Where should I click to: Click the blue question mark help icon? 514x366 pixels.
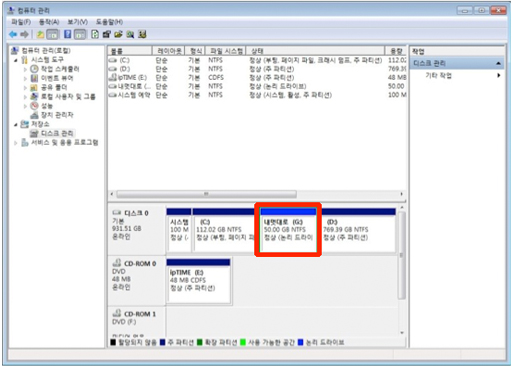coord(67,34)
